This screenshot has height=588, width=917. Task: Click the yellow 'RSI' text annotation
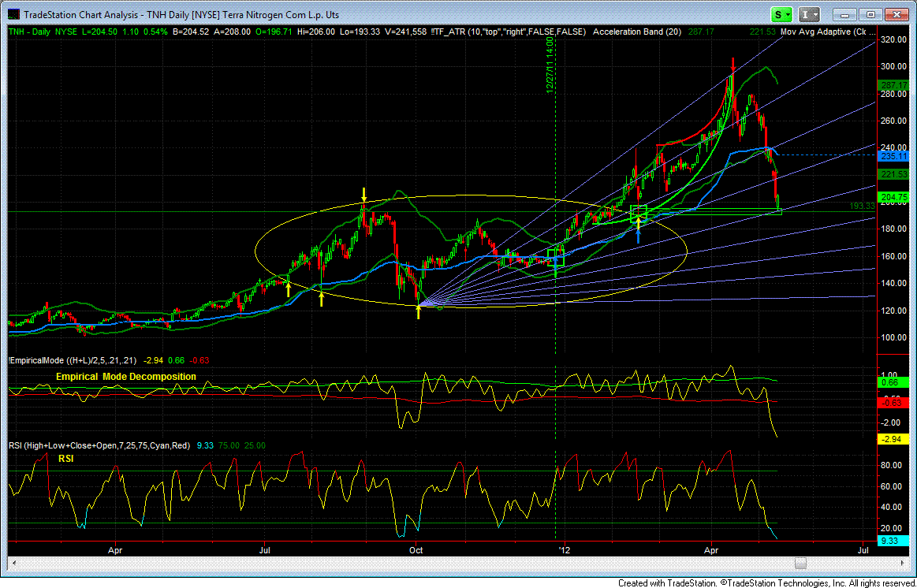(65, 460)
